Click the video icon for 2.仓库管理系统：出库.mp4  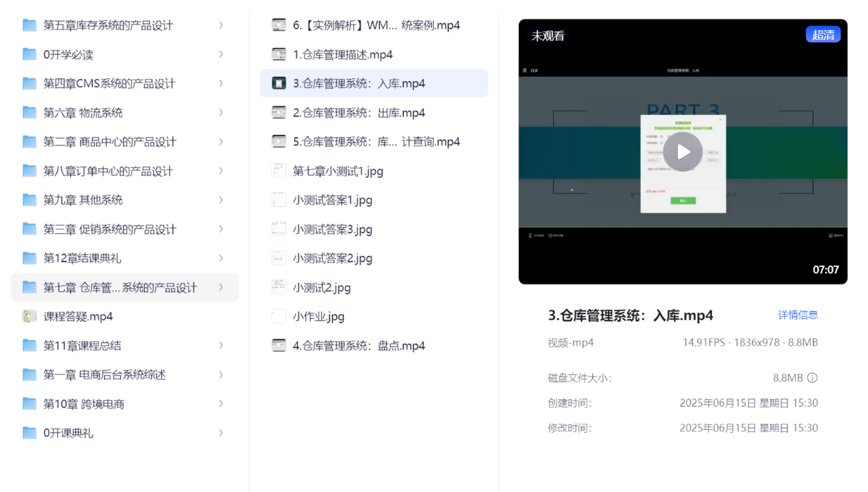click(278, 113)
